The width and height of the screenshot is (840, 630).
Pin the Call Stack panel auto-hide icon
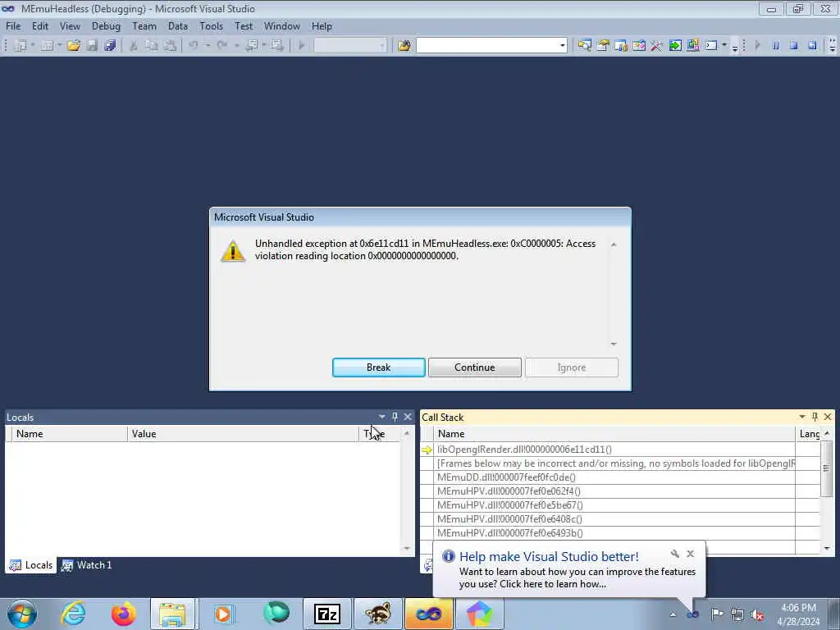coord(815,417)
